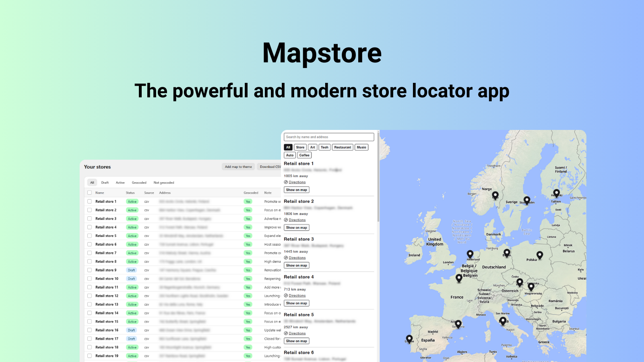Switch to the Draft stores tab
644x362 pixels.
coord(105,183)
